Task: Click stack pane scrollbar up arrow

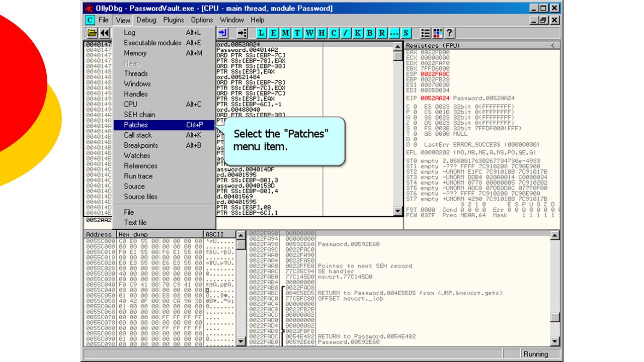Action: [x=555, y=235]
